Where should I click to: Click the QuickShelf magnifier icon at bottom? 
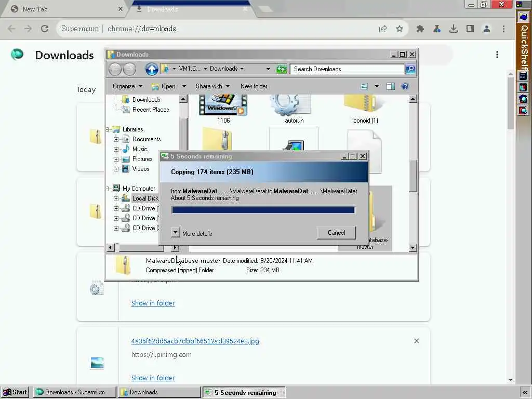point(523,110)
